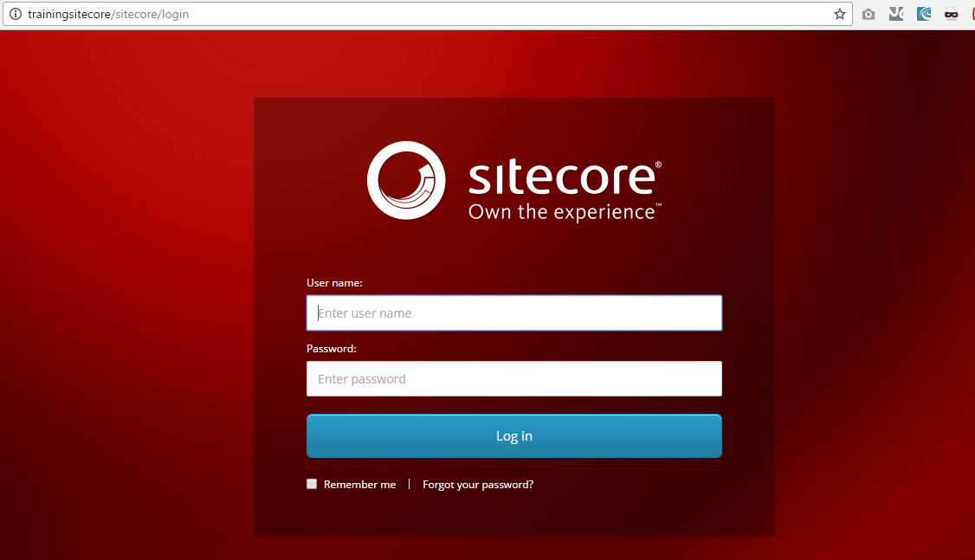Click the /sitecore/login path in URL
Screen dimensions: 975x560
[150, 14]
